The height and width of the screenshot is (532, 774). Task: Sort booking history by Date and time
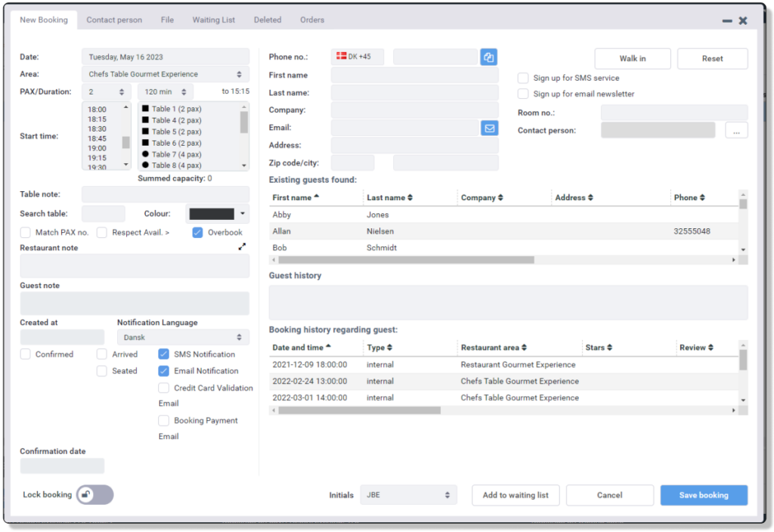tap(328, 346)
